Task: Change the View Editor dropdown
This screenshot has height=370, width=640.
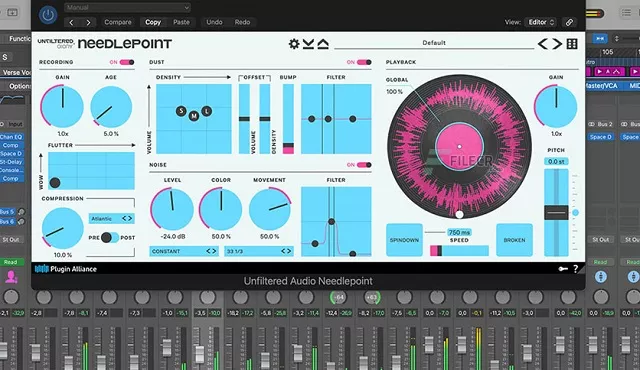Action: click(x=541, y=22)
